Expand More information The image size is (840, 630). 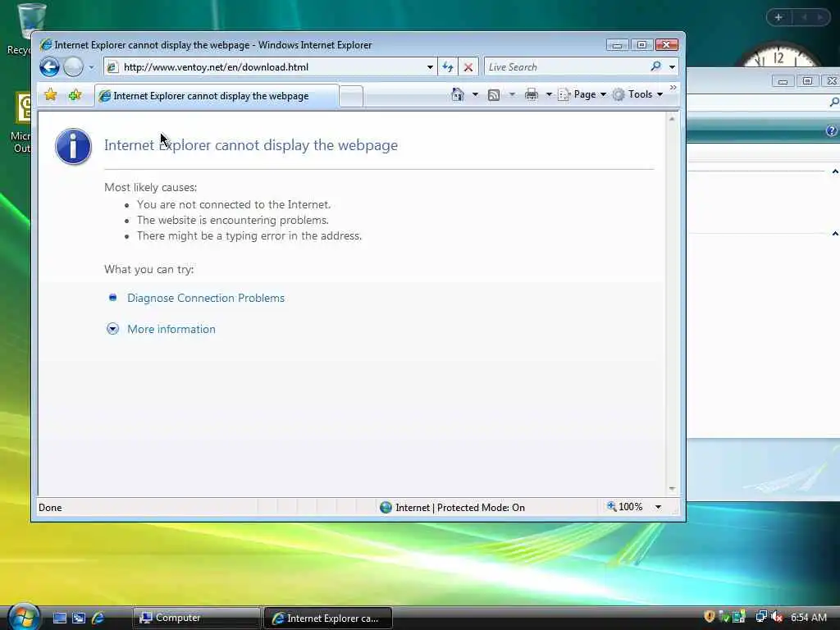point(112,329)
